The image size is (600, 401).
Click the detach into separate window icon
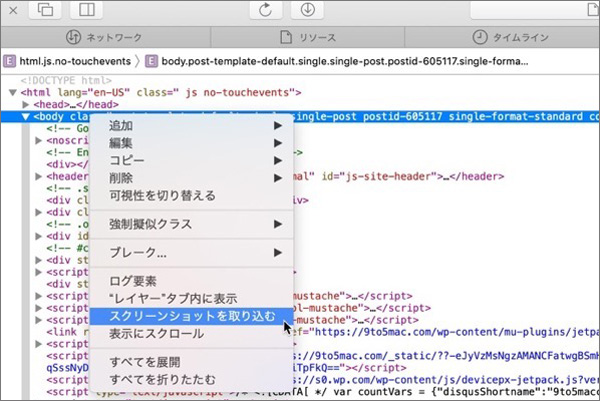[x=47, y=9]
